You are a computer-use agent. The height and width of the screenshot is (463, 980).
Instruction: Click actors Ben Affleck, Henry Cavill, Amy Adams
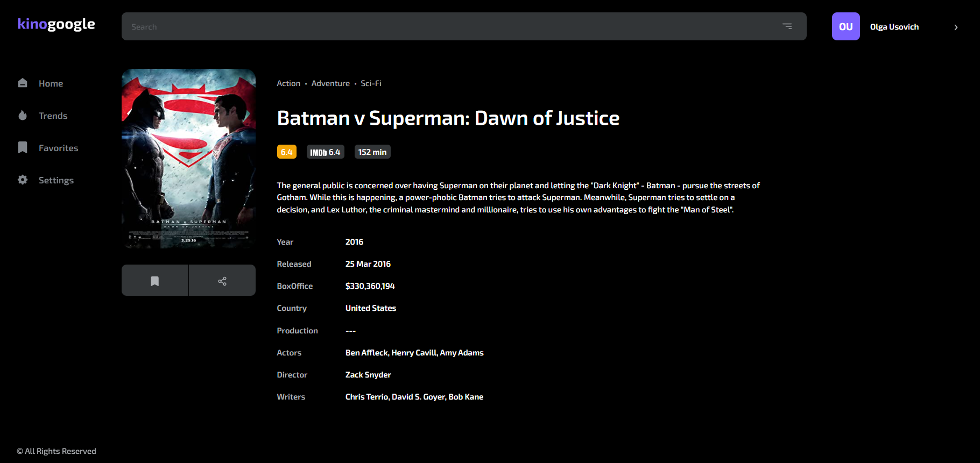(x=414, y=353)
